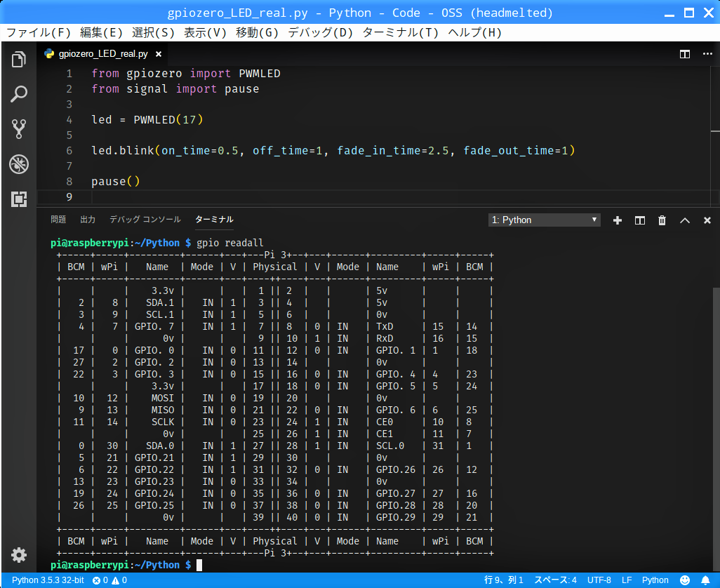Screen dimensions: 720x588
Task: Split the editor to the right
Action: pos(685,54)
